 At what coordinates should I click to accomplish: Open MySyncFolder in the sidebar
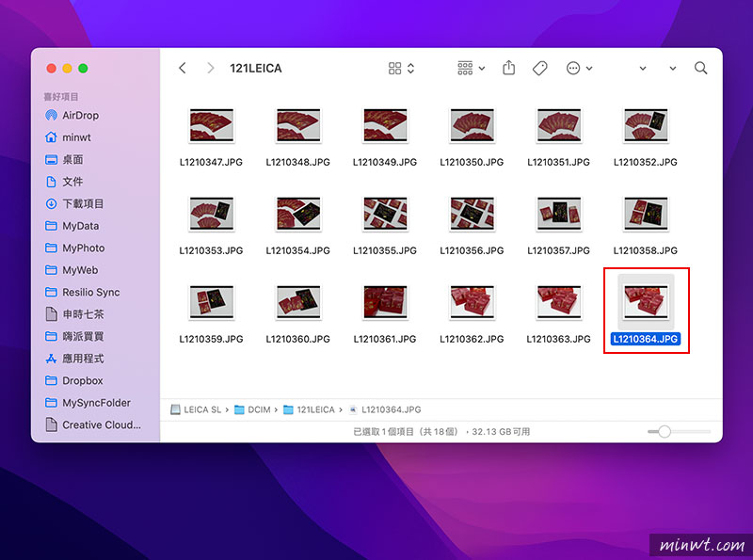(x=88, y=403)
